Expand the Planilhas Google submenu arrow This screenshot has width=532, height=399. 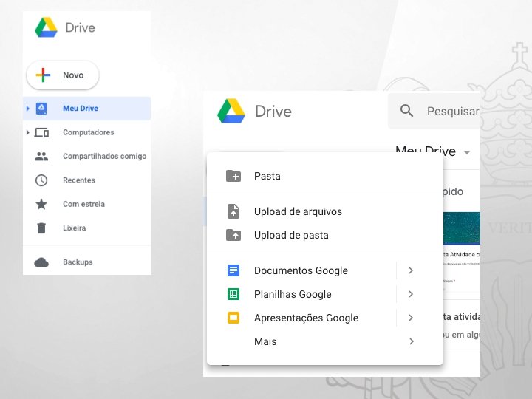pos(411,294)
